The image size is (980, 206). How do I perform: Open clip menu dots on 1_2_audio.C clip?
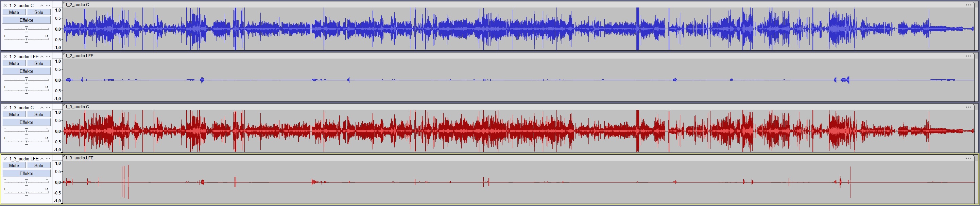click(968, 5)
